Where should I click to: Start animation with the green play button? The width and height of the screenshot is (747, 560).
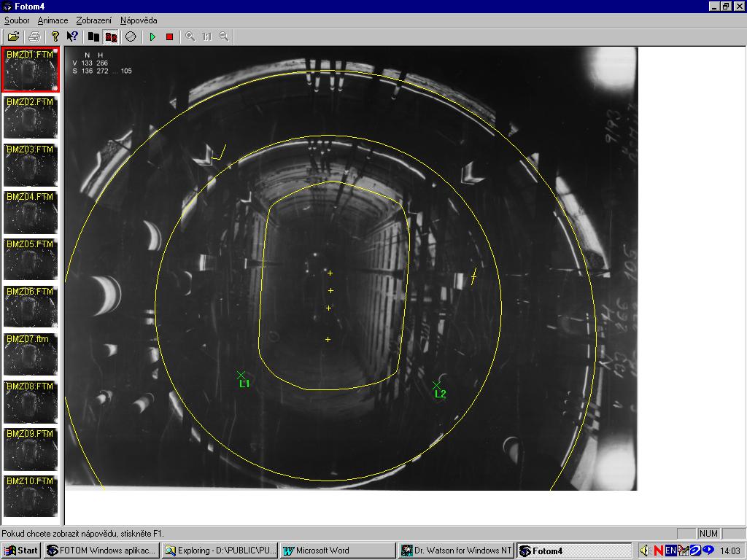(x=152, y=36)
